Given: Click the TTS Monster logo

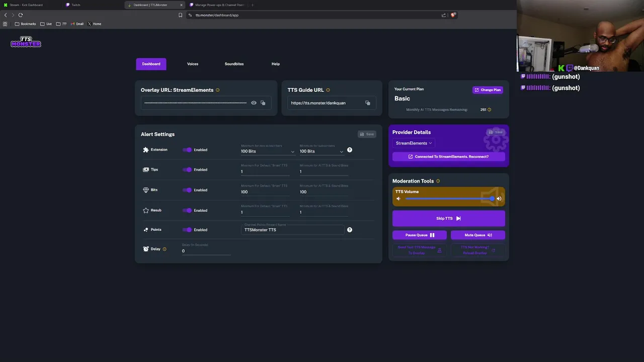Looking at the screenshot, I should click(x=26, y=42).
